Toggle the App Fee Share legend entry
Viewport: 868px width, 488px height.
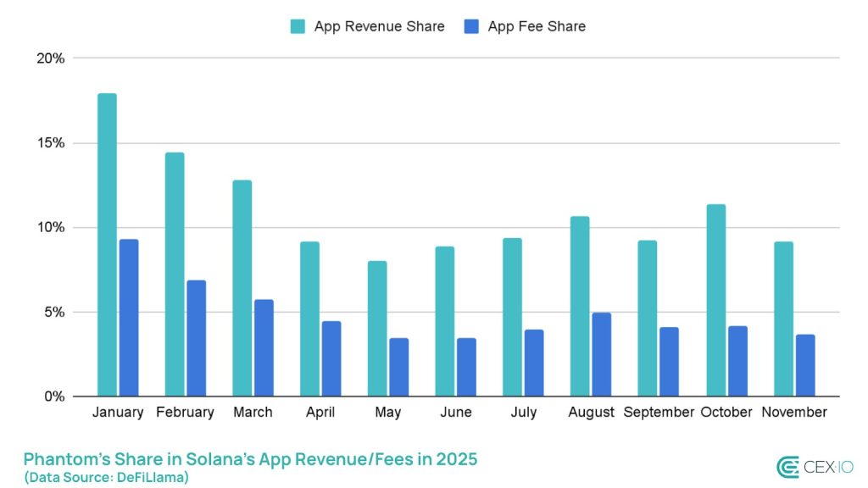click(533, 26)
